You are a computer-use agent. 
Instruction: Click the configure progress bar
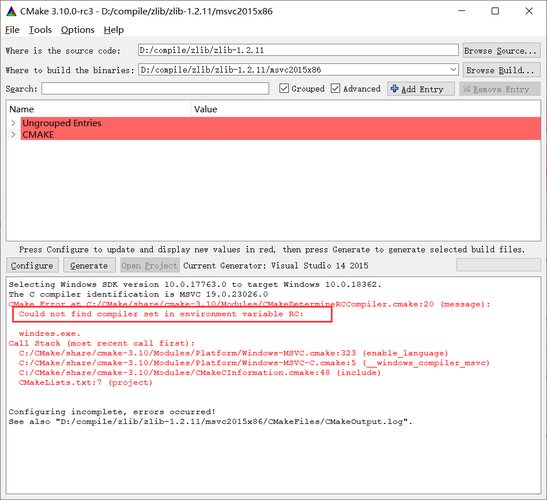pyautogui.click(x=499, y=265)
